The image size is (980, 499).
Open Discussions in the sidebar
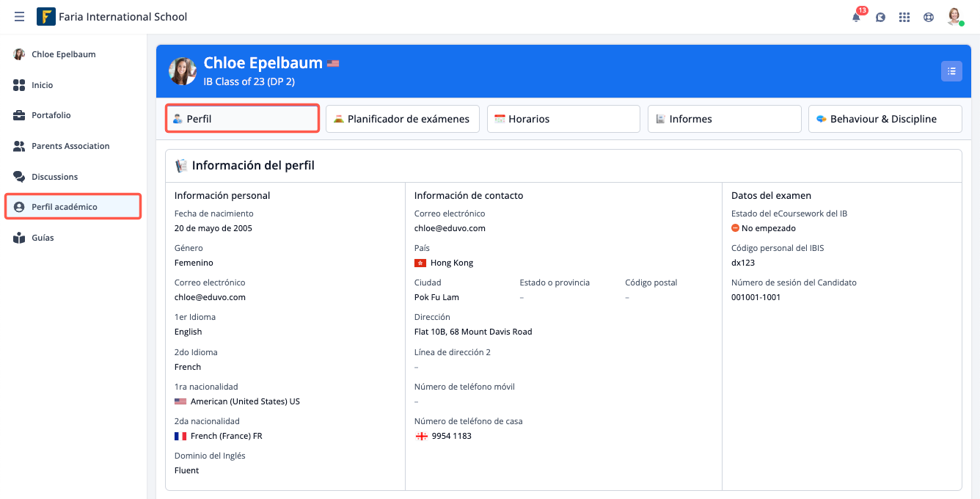(54, 177)
